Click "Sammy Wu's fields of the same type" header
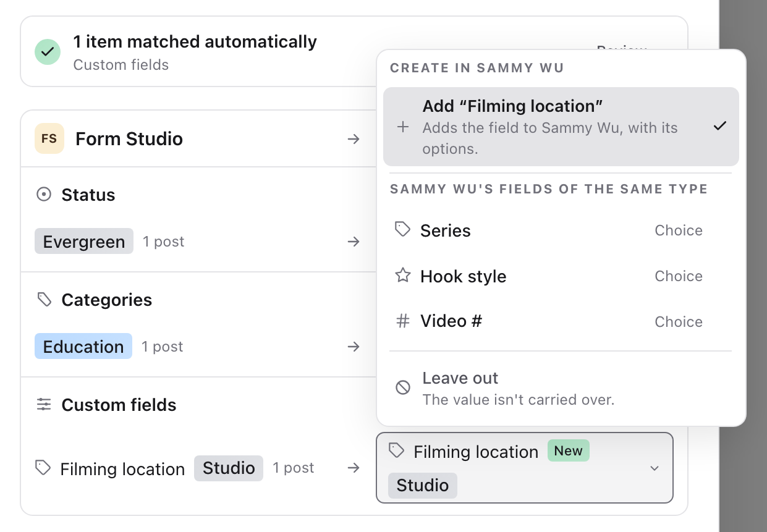 [x=549, y=189]
